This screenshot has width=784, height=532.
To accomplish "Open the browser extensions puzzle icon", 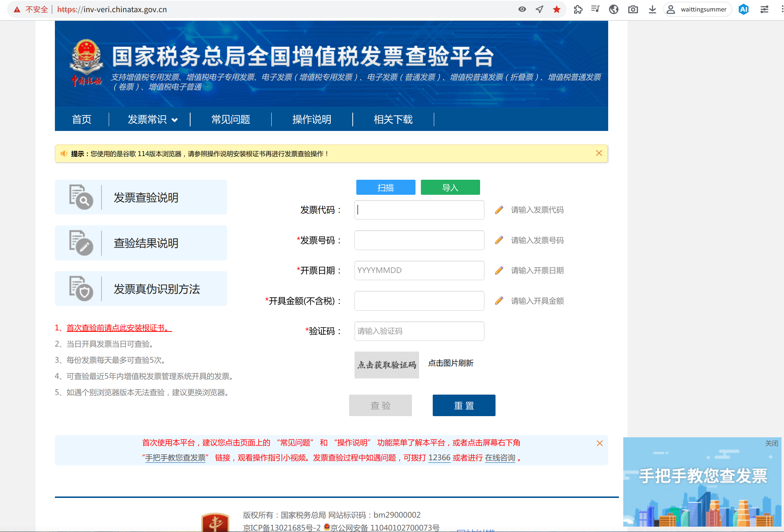I will pos(578,9).
